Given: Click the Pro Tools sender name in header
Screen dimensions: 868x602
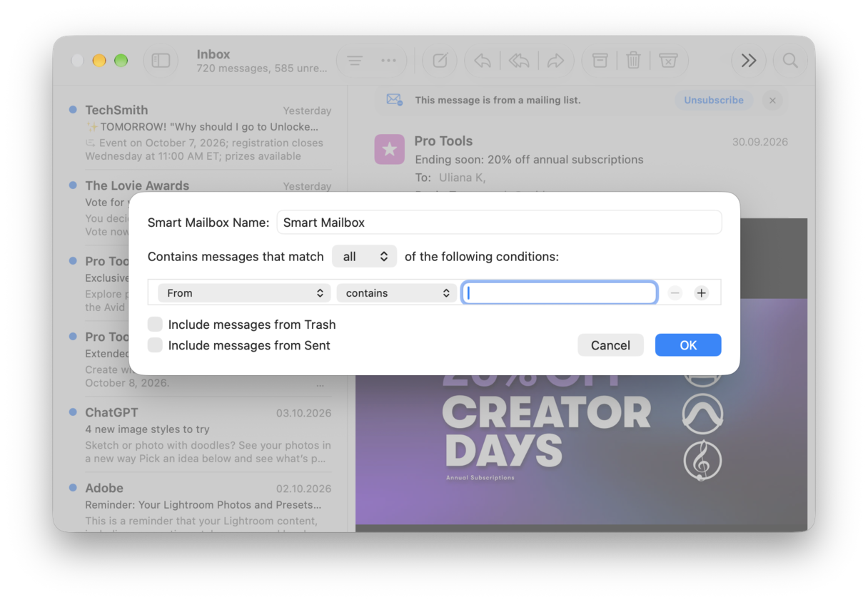Looking at the screenshot, I should pyautogui.click(x=443, y=141).
